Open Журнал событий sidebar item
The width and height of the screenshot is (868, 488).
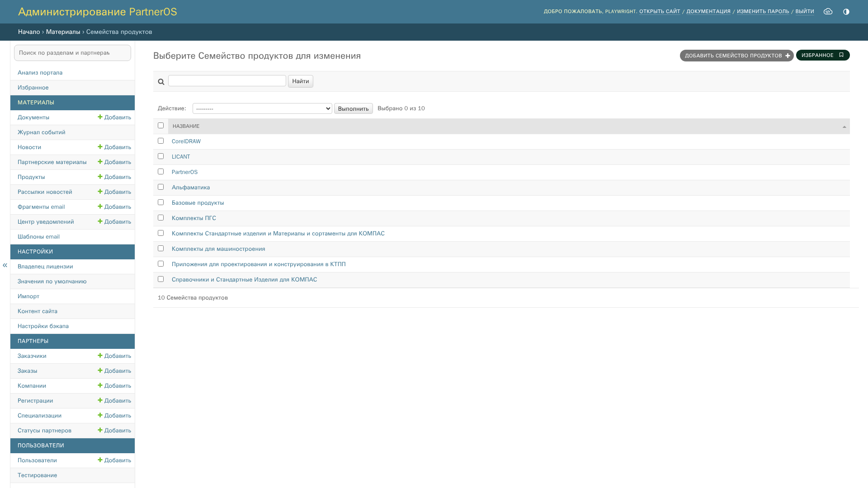[x=41, y=132]
